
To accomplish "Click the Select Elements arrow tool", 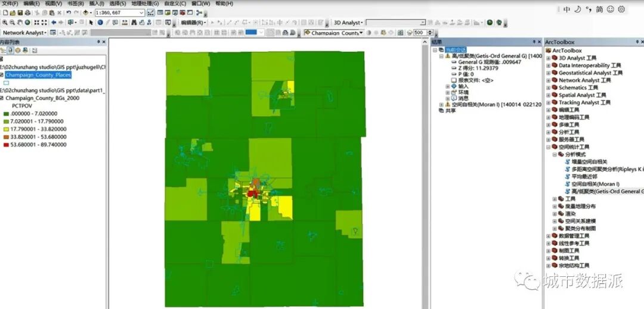I will click(91, 23).
